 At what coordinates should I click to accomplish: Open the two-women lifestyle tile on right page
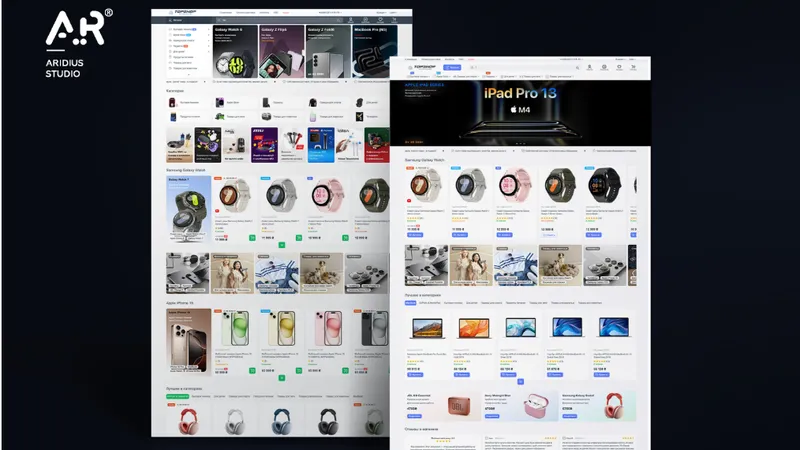(x=471, y=265)
